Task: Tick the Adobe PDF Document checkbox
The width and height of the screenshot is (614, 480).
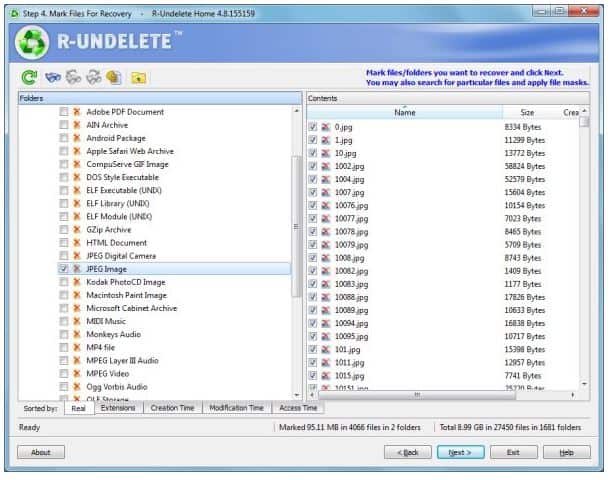Action: [x=63, y=112]
